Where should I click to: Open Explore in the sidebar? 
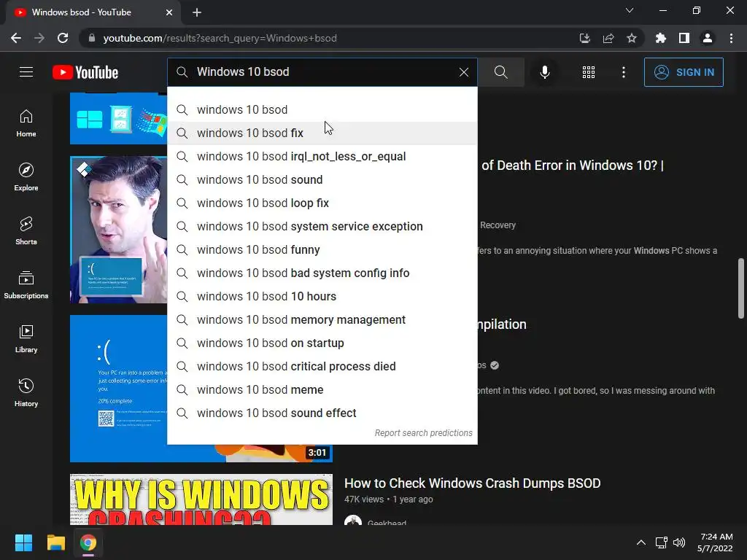[x=26, y=177]
